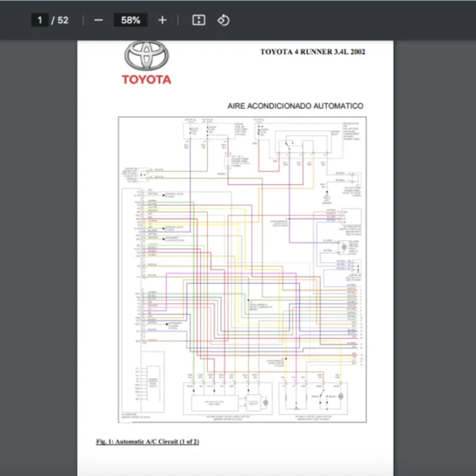Select the TOYOTA 4 RUNNER 3.4L 2002 title
The image size is (476, 476).
[x=313, y=52]
